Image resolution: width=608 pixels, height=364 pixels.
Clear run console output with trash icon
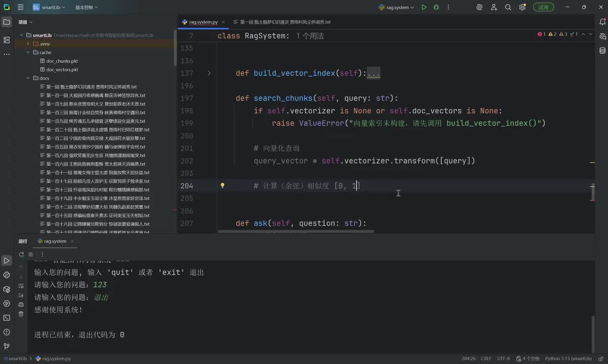coord(21,313)
